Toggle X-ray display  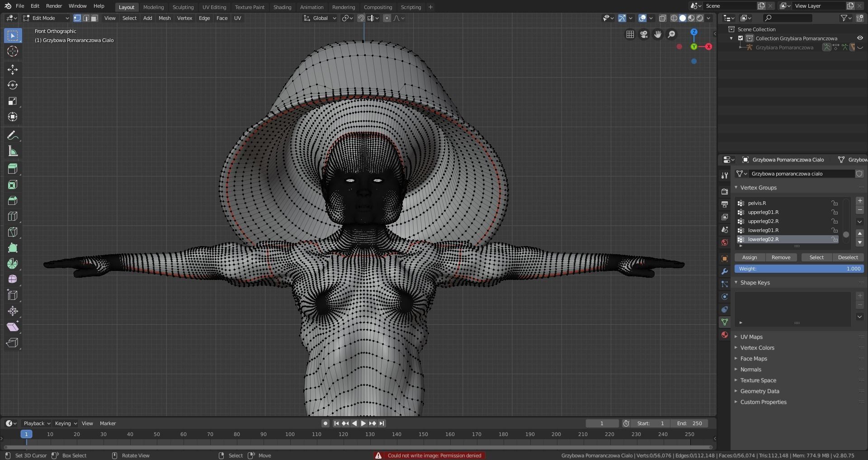point(662,18)
